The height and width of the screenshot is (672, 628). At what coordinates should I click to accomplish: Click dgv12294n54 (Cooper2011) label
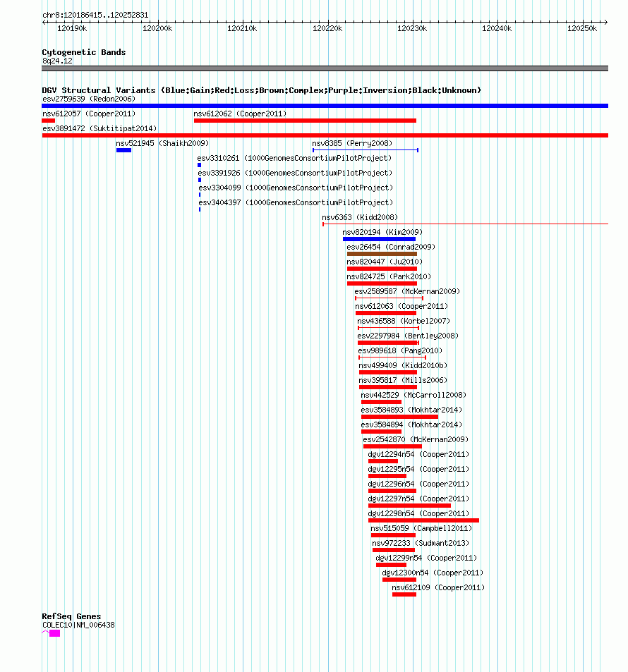[418, 454]
